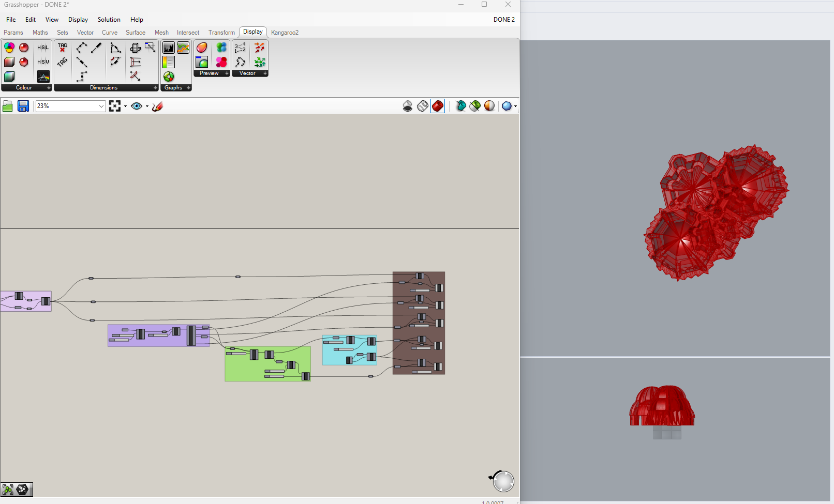Toggle the second bottom-left canvas widget
The image size is (834, 504).
(x=23, y=489)
